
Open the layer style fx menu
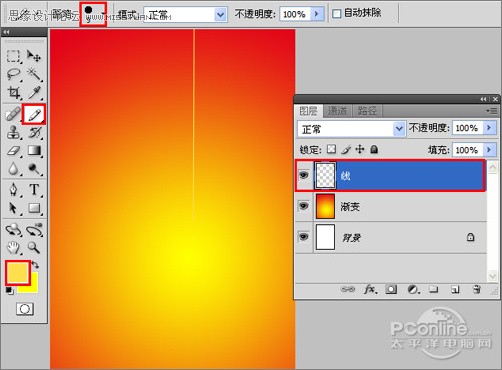pyautogui.click(x=370, y=289)
